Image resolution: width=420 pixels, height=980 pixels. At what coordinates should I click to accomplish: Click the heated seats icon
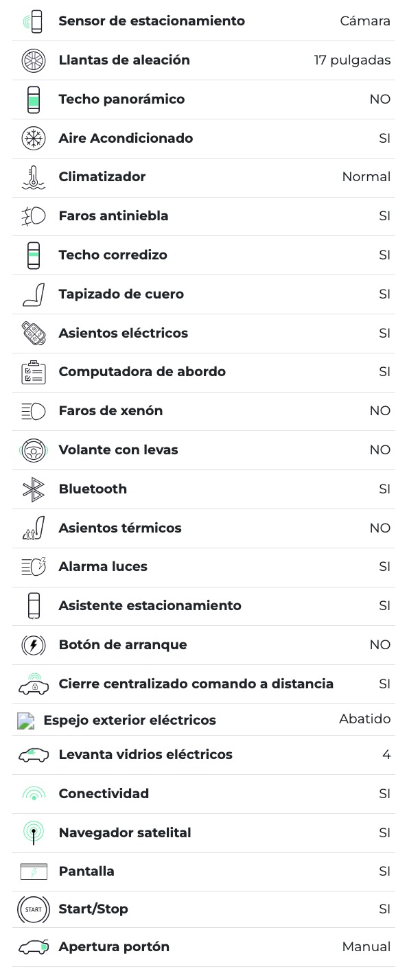point(33,528)
